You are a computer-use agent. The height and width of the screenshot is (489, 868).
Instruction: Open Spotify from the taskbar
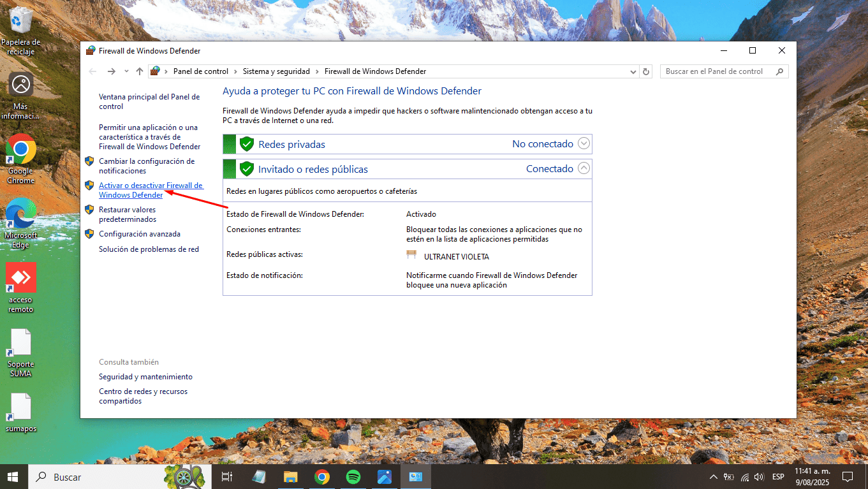pos(353,476)
